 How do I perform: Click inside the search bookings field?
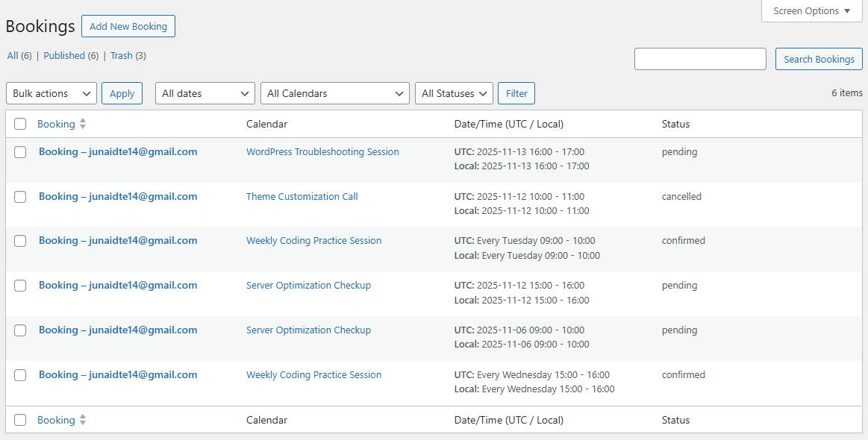pos(699,58)
